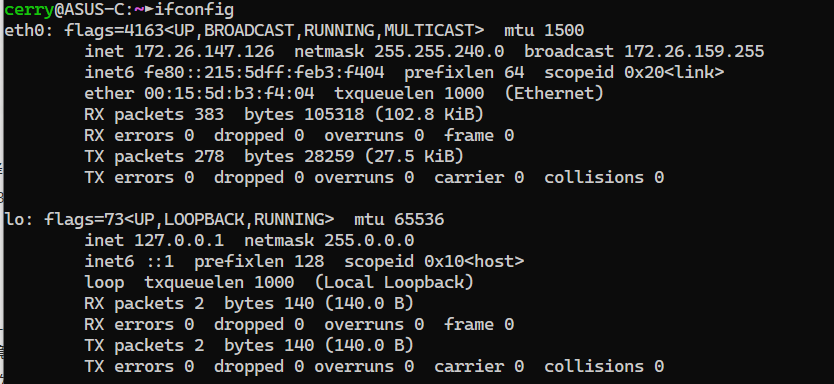
Task: Click the lo interface name
Action: coord(14,219)
